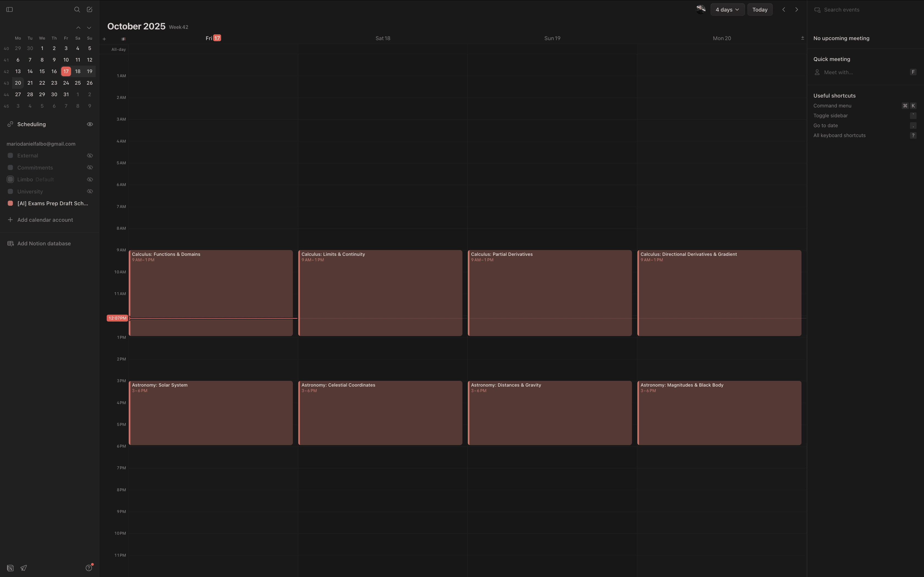Viewport: 924px width, 577px height.
Task: Click the Today button
Action: coord(760,10)
